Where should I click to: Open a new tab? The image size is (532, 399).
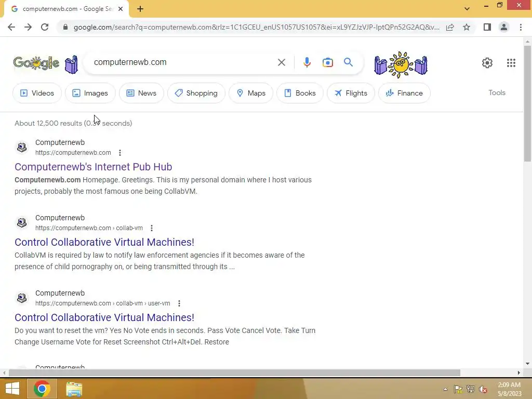click(140, 9)
